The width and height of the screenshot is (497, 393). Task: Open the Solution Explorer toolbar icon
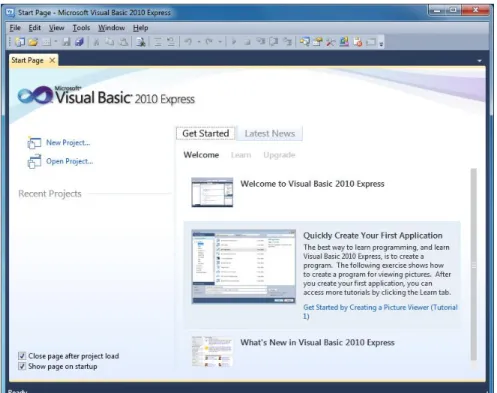[x=304, y=42]
